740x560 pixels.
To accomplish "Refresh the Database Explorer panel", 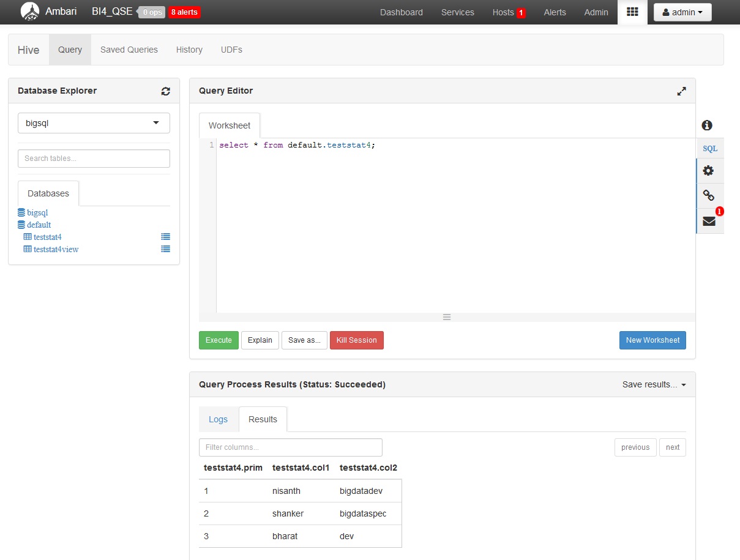I will tap(165, 91).
